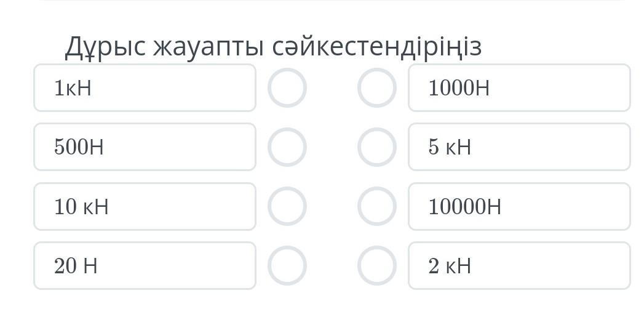Click the connector circle for 10 кН
The image size is (644, 325).
pyautogui.click(x=287, y=206)
